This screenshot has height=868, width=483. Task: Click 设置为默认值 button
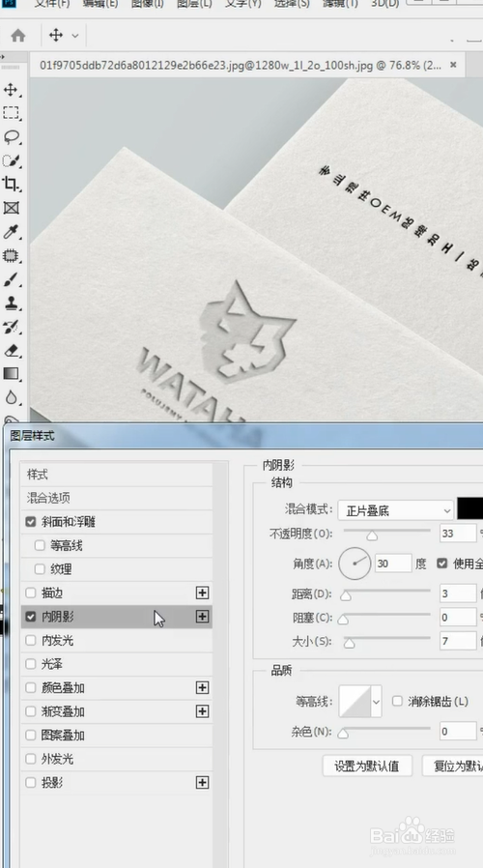[367, 767]
